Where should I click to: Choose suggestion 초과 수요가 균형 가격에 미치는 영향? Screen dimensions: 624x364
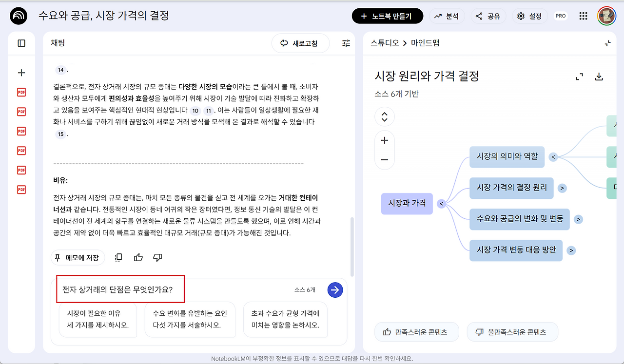coord(285,319)
